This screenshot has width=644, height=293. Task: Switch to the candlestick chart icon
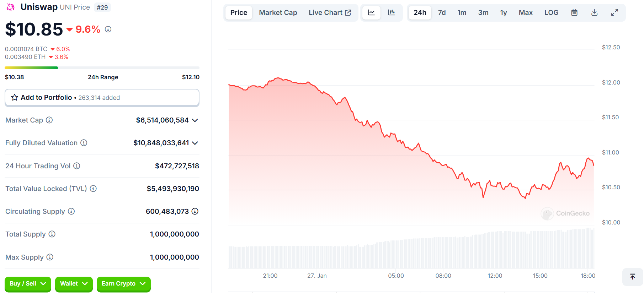click(x=392, y=13)
